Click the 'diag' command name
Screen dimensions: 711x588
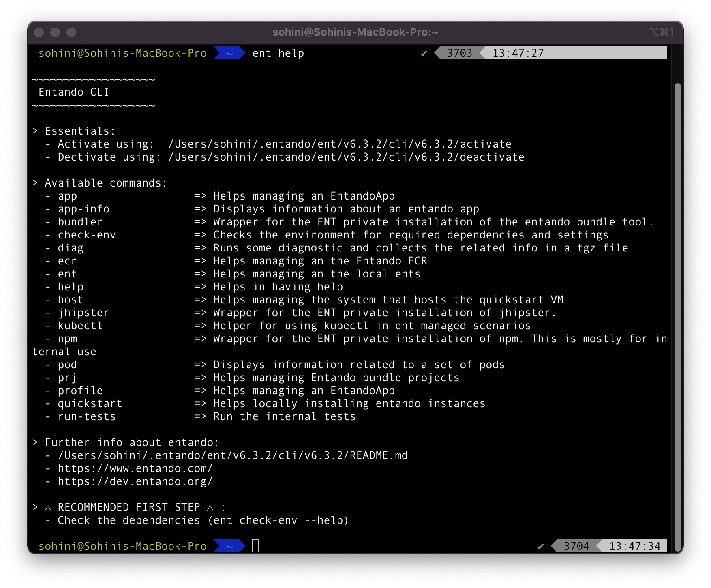point(71,248)
